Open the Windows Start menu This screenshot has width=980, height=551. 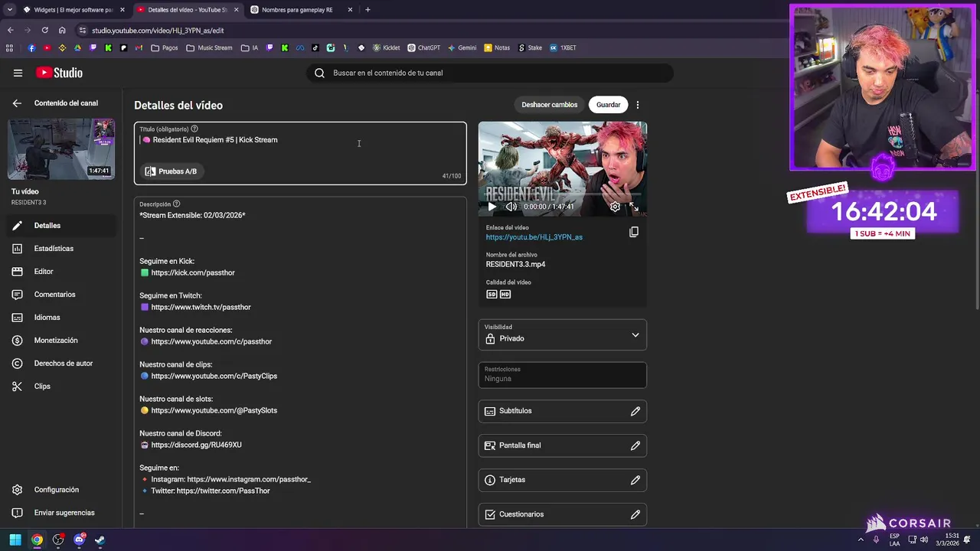(x=15, y=540)
